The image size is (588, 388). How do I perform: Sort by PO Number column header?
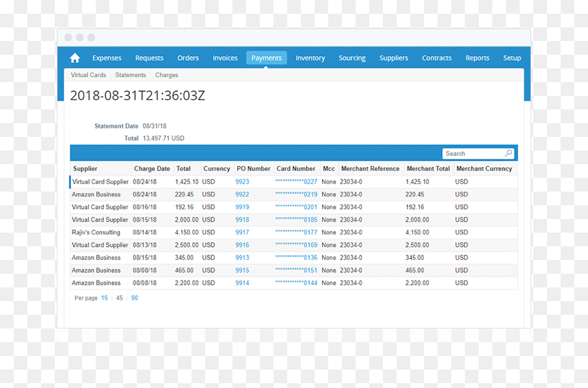(x=254, y=169)
